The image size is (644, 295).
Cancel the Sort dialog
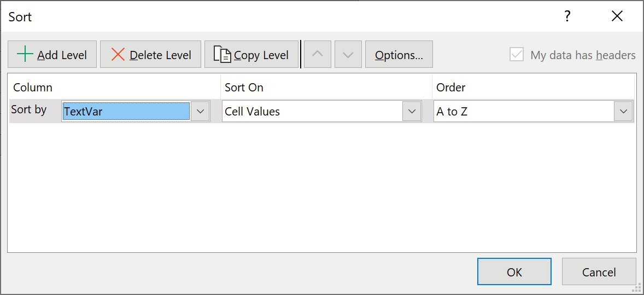click(x=599, y=272)
